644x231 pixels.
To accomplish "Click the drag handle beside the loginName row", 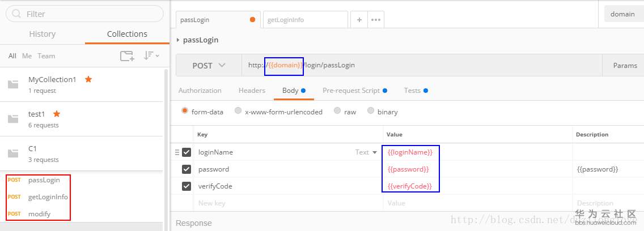I will (x=177, y=152).
